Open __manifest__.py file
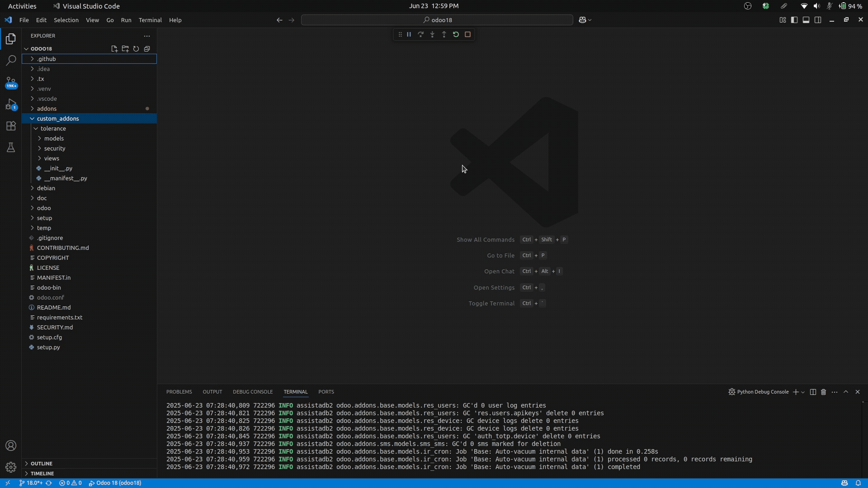 [89, 178]
